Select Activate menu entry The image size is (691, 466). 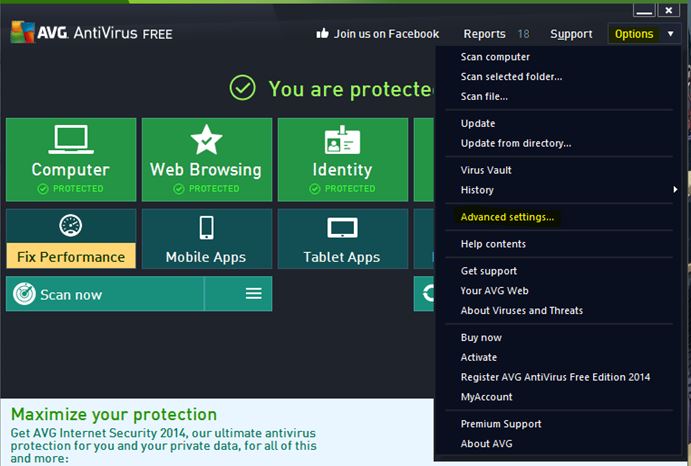pyautogui.click(x=479, y=357)
